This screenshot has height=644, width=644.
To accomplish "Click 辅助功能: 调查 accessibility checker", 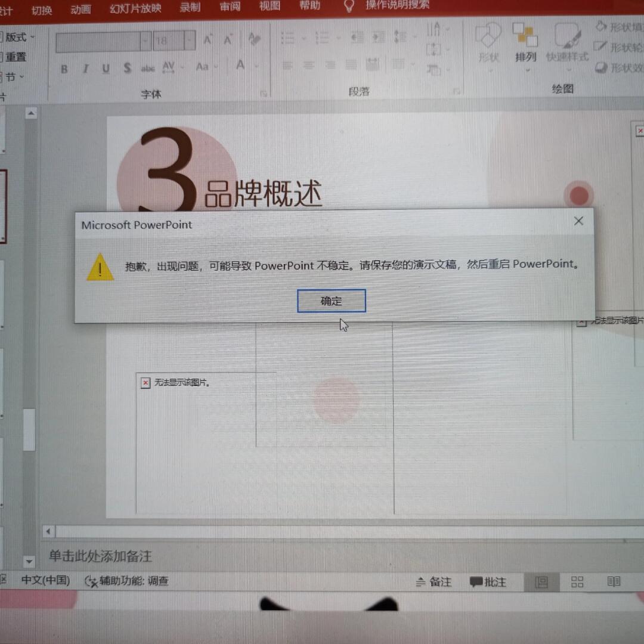I will (127, 581).
